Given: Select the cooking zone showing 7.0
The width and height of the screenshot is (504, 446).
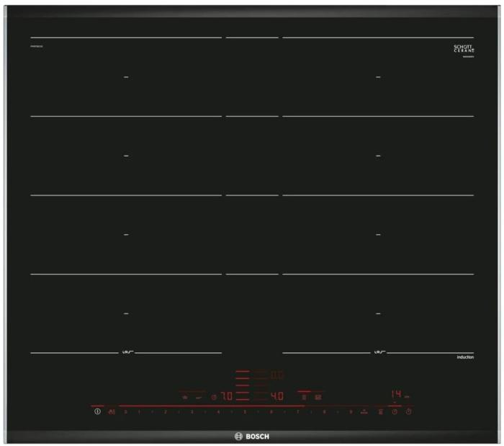Looking at the screenshot, I should (x=226, y=396).
